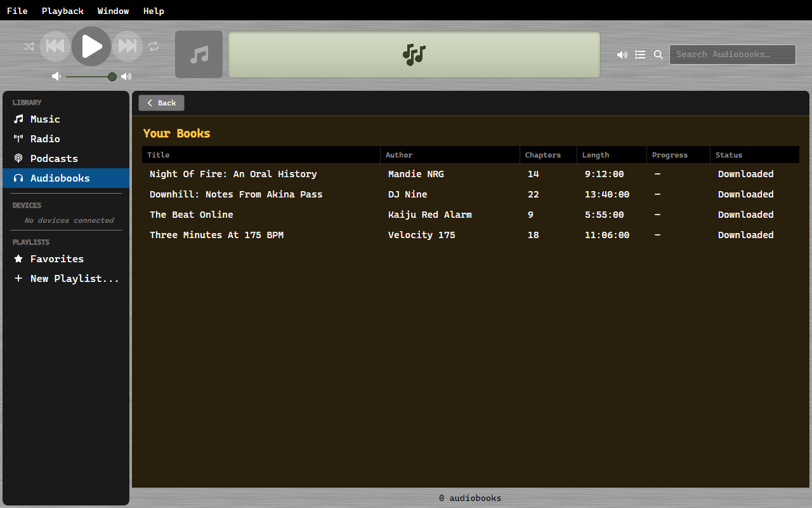The height and width of the screenshot is (508, 812).
Task: Open Radio in the library sidebar
Action: 66,139
